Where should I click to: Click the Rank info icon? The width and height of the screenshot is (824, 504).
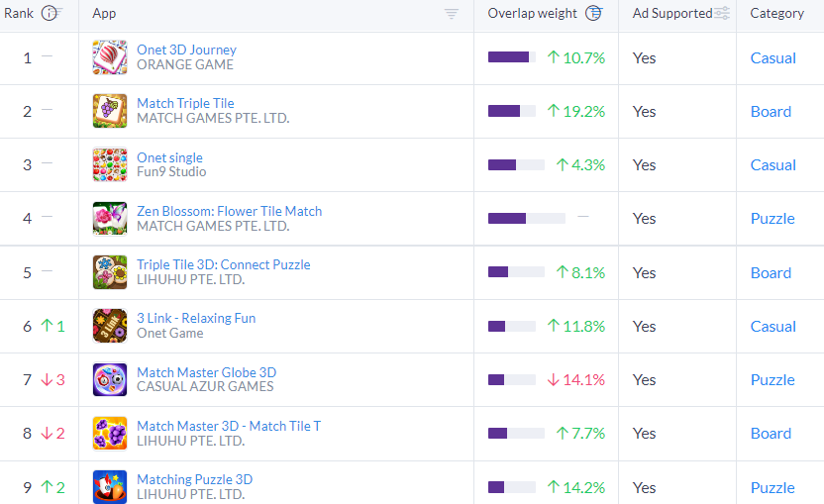pyautogui.click(x=49, y=13)
